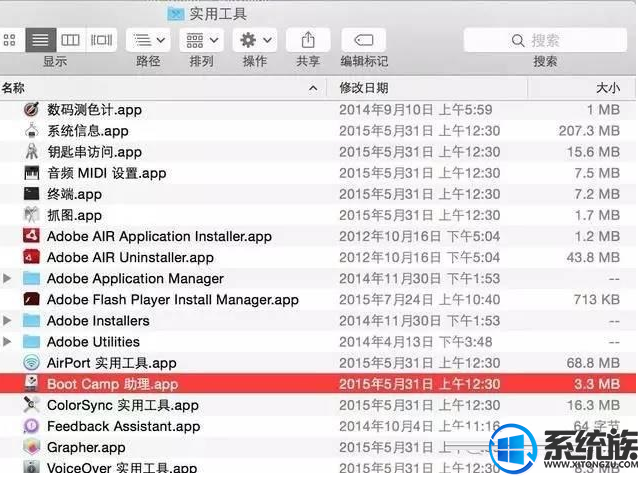Open the 排列 arrange dropdown
638x477 pixels.
[202, 40]
